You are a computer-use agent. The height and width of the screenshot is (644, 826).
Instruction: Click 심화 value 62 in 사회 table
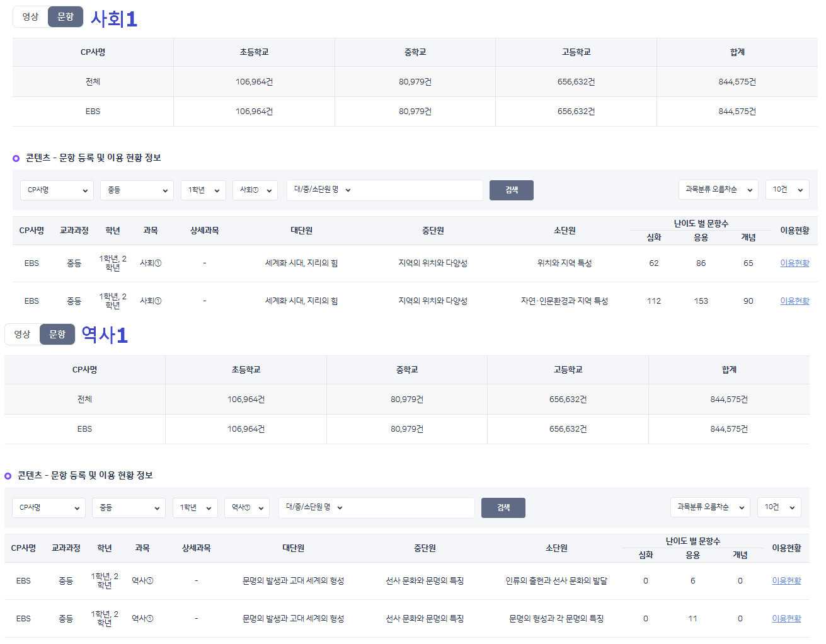pyautogui.click(x=654, y=263)
